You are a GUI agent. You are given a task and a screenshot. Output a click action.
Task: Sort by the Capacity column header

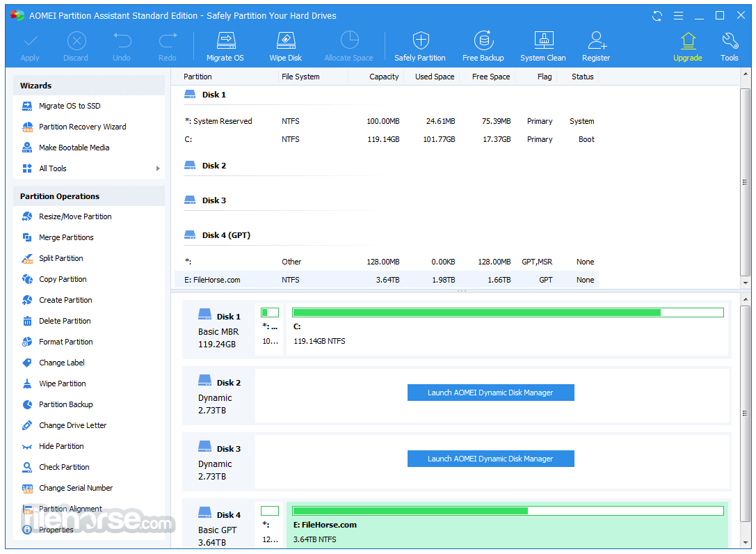tap(384, 77)
